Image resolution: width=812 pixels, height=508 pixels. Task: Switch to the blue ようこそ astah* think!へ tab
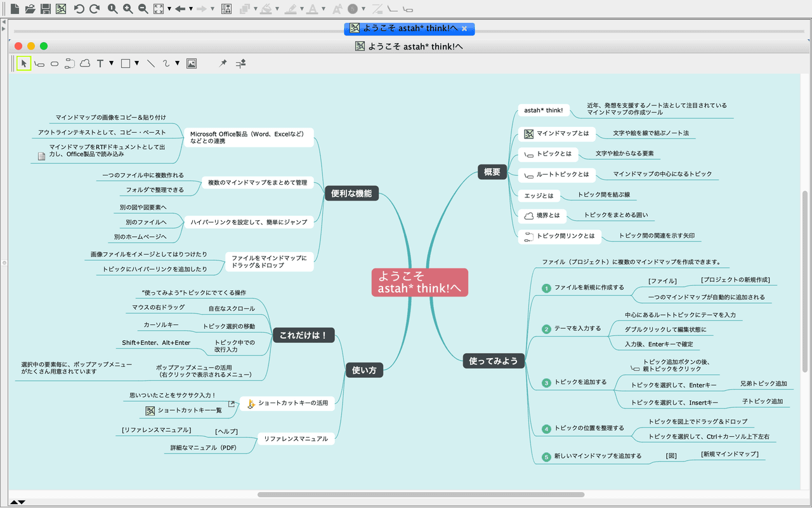(409, 29)
